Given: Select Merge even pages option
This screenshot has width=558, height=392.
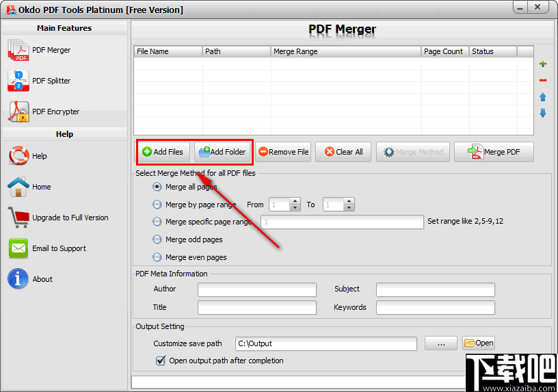Looking at the screenshot, I should pyautogui.click(x=157, y=257).
